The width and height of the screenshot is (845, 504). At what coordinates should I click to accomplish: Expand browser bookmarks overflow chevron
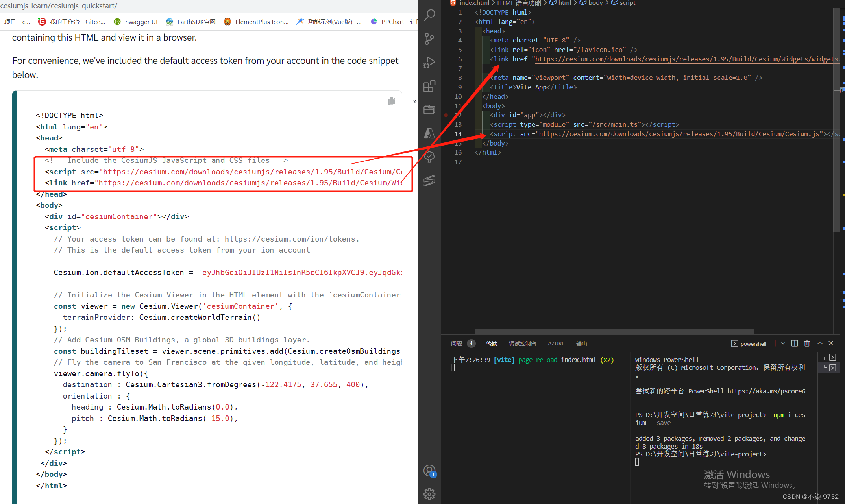[x=415, y=102]
